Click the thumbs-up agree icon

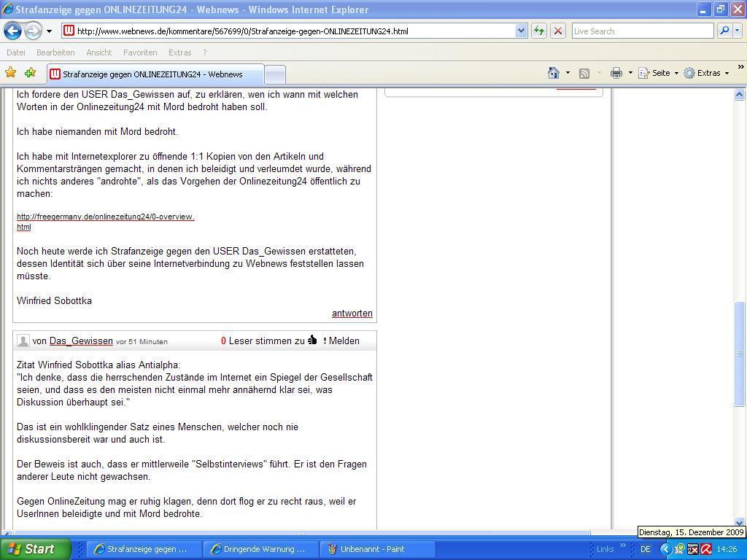tap(312, 341)
